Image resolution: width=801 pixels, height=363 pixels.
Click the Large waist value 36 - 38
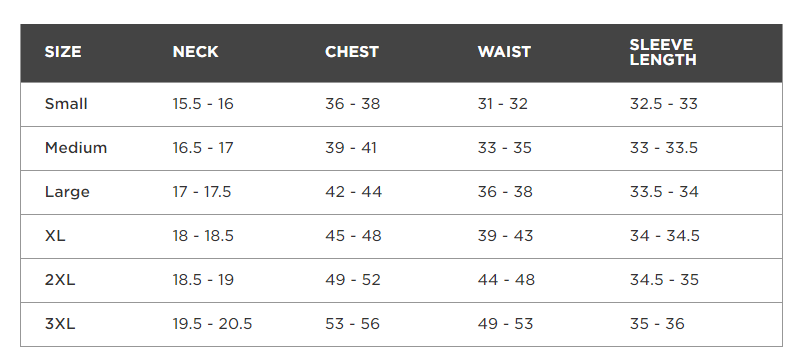[x=505, y=192]
